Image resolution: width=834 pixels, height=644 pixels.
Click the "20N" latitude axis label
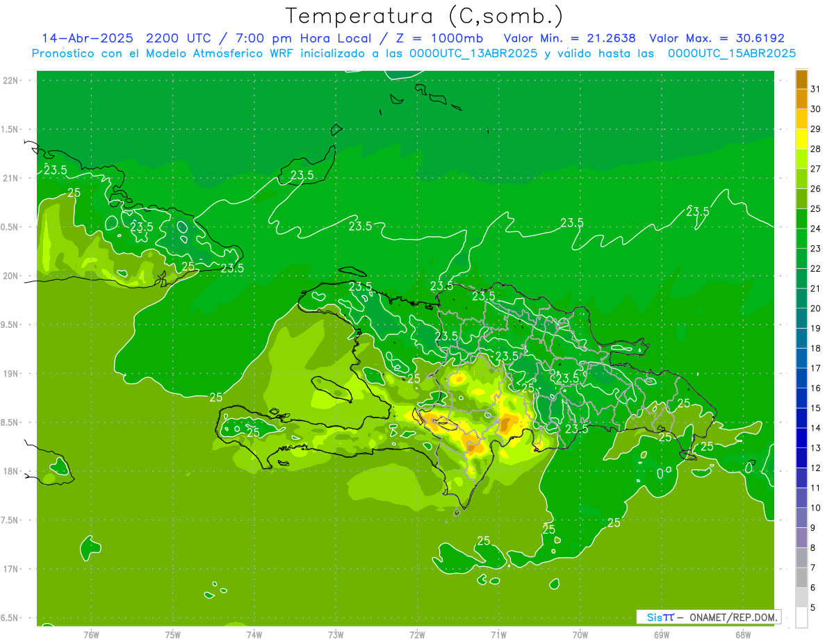pyautogui.click(x=12, y=276)
